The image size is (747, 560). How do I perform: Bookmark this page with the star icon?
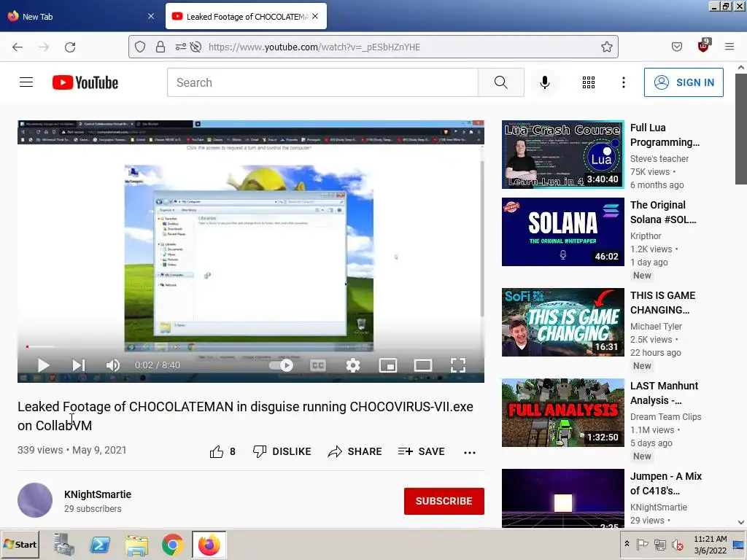click(x=606, y=47)
